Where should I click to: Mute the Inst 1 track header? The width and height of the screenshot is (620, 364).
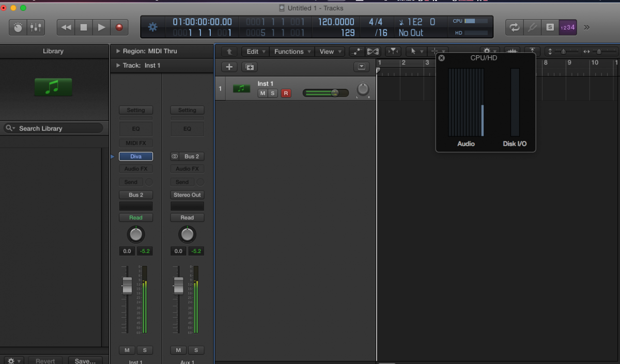click(262, 93)
